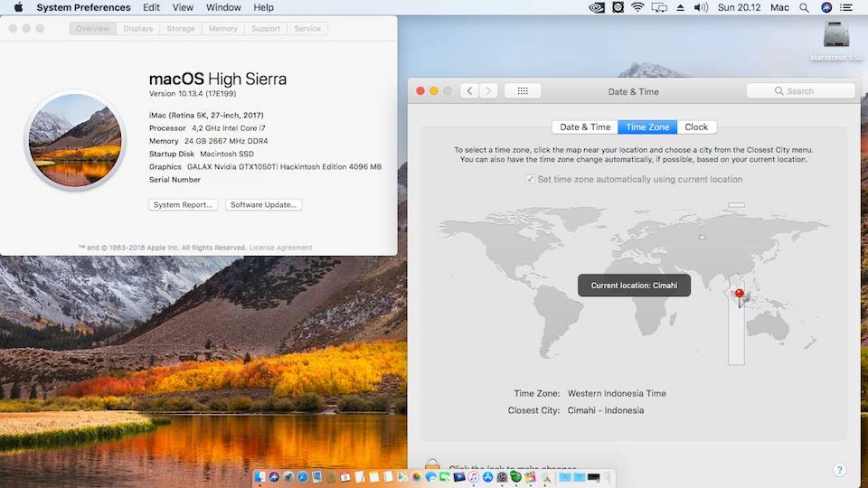868x488 pixels.
Task: Open Messages from the Dock
Action: coord(430,476)
